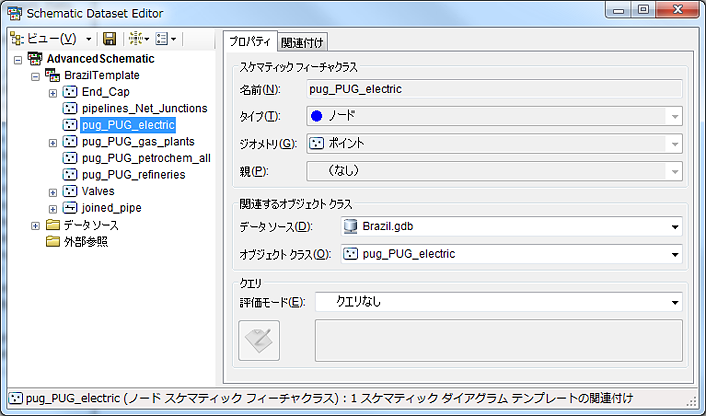The height and width of the screenshot is (416, 706).
Task: Click the object class pug_PUG_electric icon
Action: 350,254
